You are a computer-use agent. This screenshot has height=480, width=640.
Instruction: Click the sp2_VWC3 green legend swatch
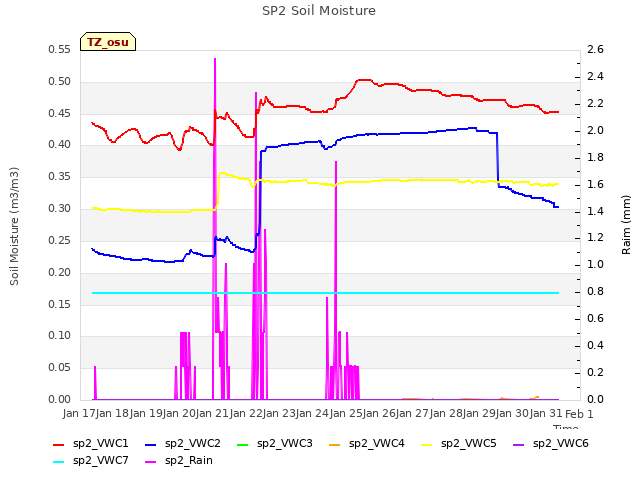pos(242,445)
